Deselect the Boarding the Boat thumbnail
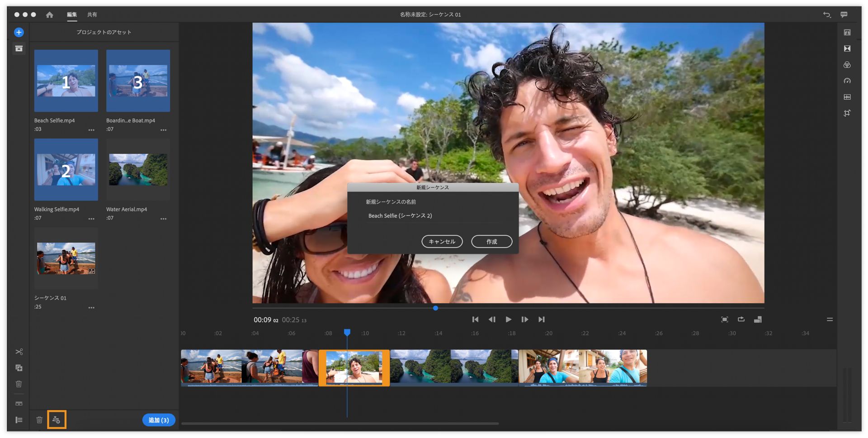 click(138, 81)
